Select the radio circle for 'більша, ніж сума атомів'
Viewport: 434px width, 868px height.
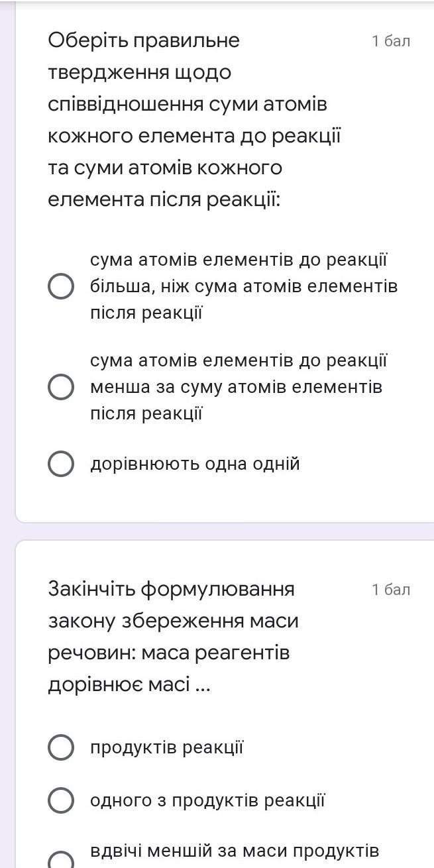point(61,287)
